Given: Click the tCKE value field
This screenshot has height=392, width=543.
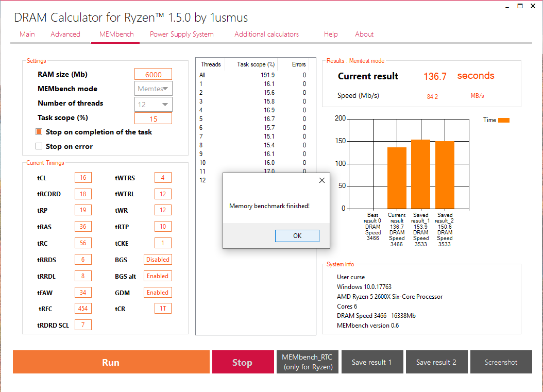Looking at the screenshot, I should tap(163, 243).
